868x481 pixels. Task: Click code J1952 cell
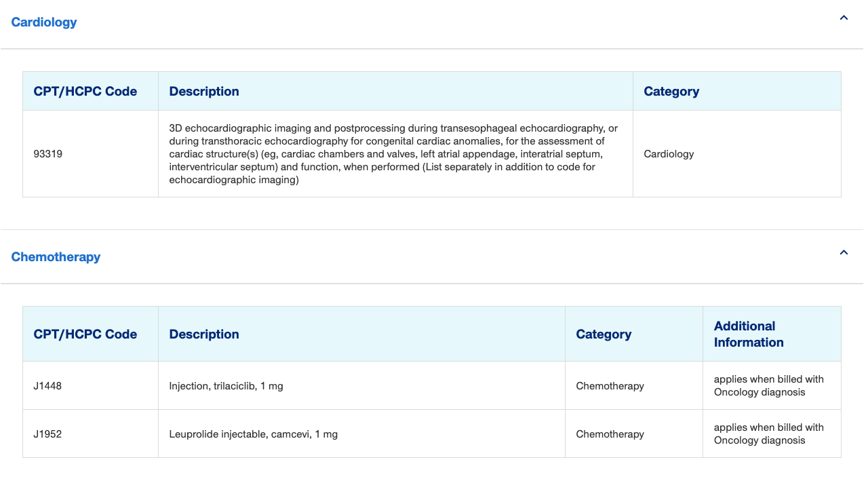click(x=47, y=434)
